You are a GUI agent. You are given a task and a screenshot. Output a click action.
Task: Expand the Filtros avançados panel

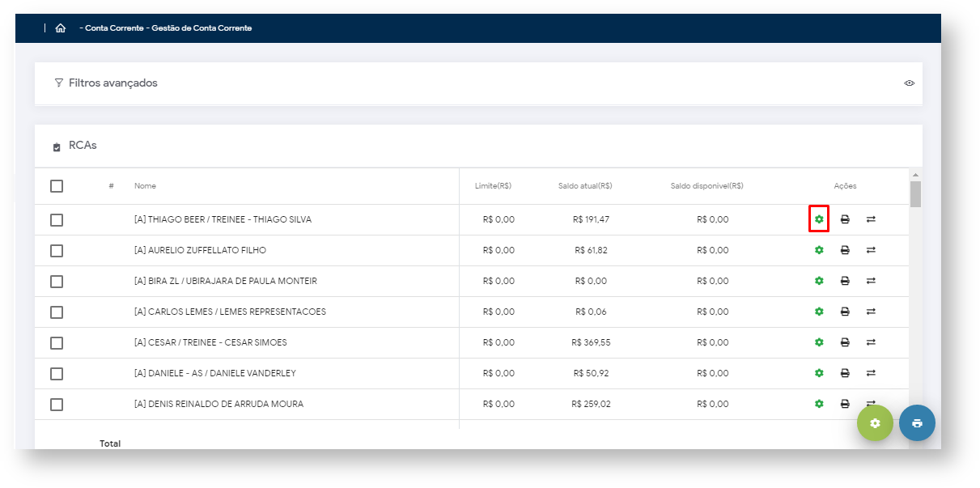click(478, 83)
